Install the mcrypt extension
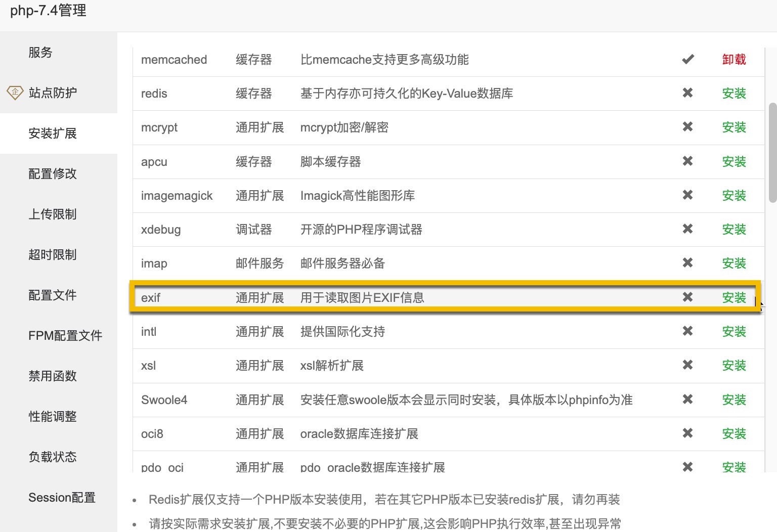The image size is (777, 532). [734, 127]
